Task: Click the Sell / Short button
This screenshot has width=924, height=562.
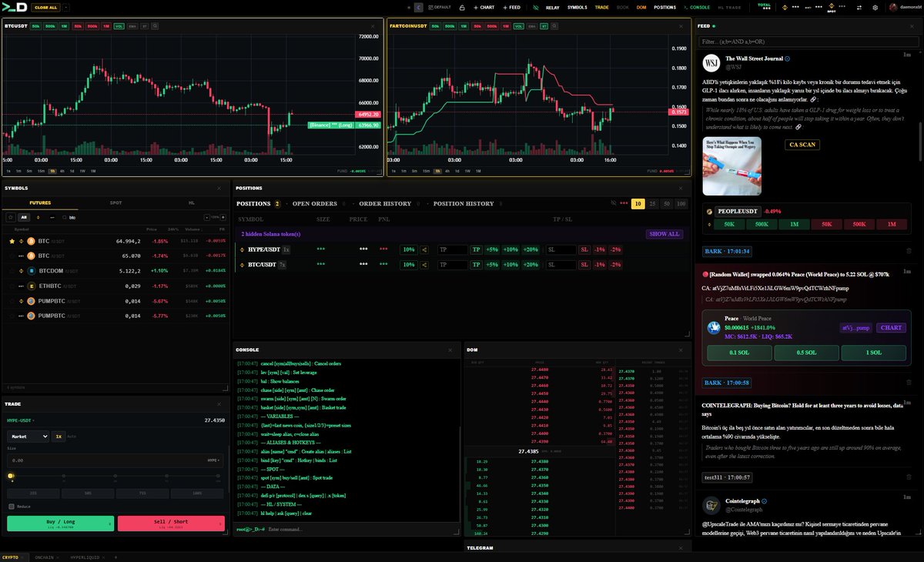Action: click(170, 523)
